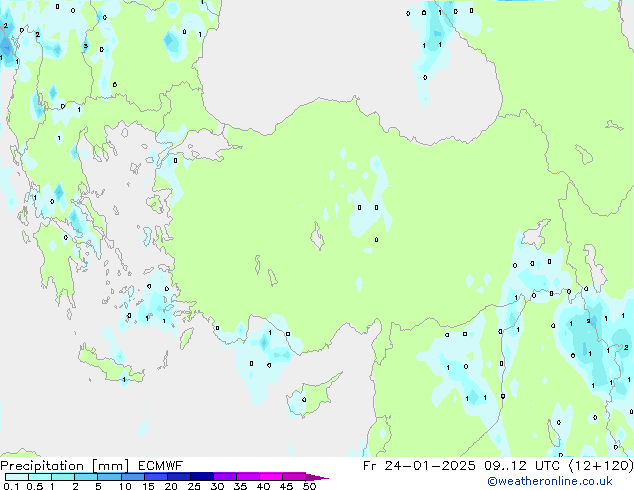Image resolution: width=634 pixels, height=490 pixels.
Task: Click the precipitation value "3" on the map
Action: point(85,46)
